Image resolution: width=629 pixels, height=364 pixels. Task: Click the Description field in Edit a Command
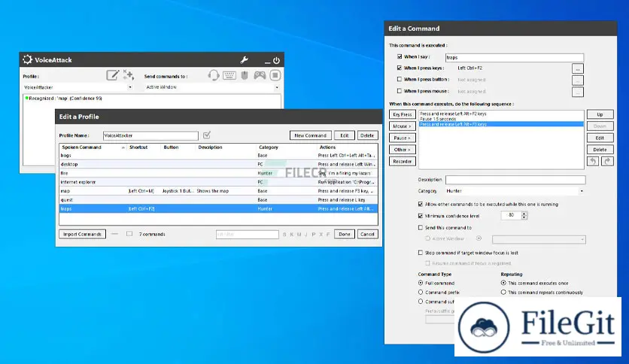tap(515, 180)
